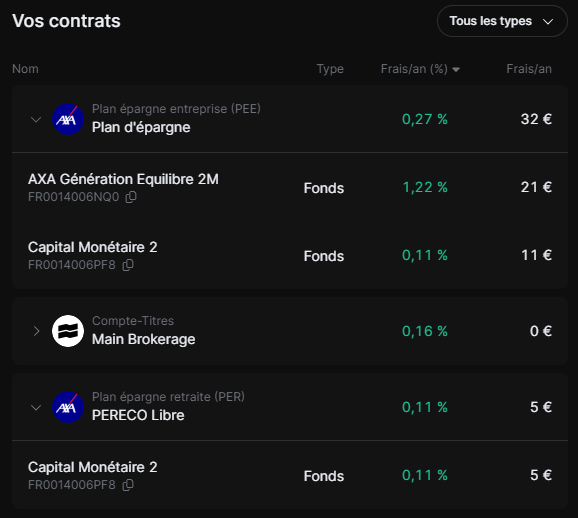The height and width of the screenshot is (518, 578).
Task: Sort by the Nom column header
Action: tap(25, 69)
